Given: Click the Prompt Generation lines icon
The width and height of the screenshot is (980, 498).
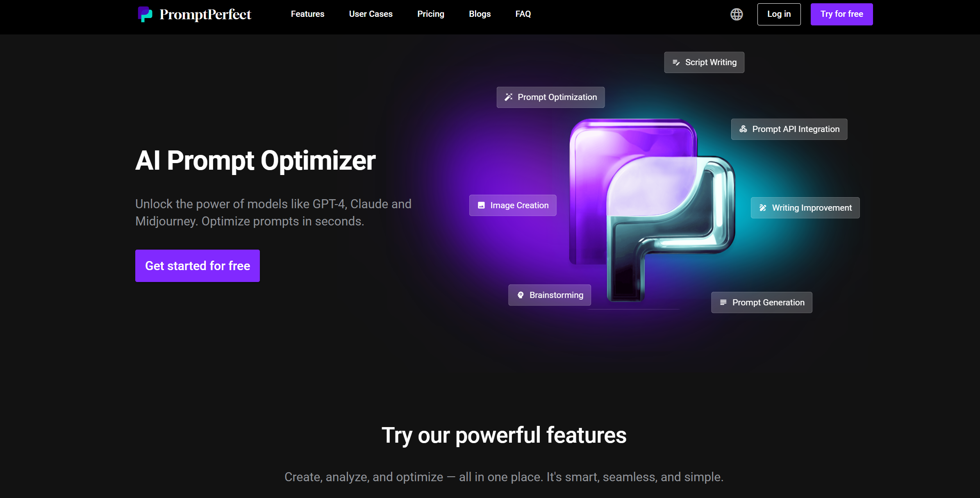Looking at the screenshot, I should point(723,302).
